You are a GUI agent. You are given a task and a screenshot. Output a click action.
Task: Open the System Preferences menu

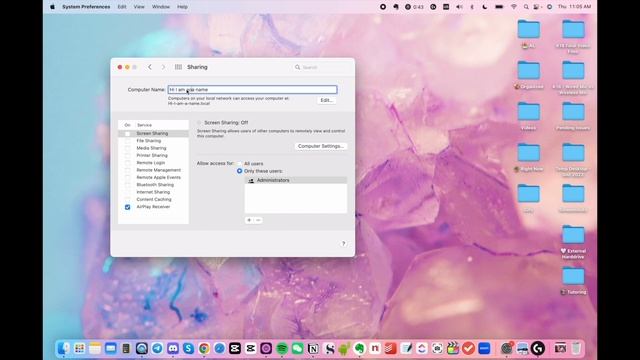[x=86, y=7]
